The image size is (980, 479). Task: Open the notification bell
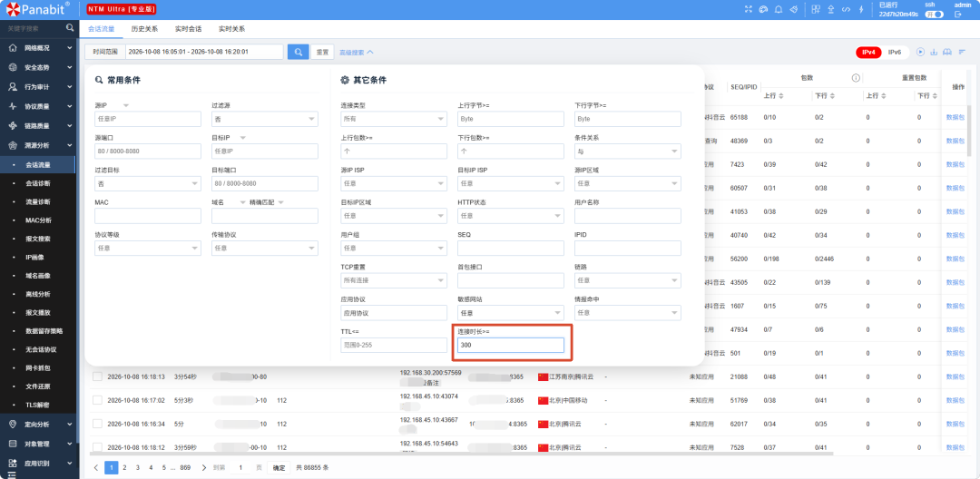tap(779, 9)
